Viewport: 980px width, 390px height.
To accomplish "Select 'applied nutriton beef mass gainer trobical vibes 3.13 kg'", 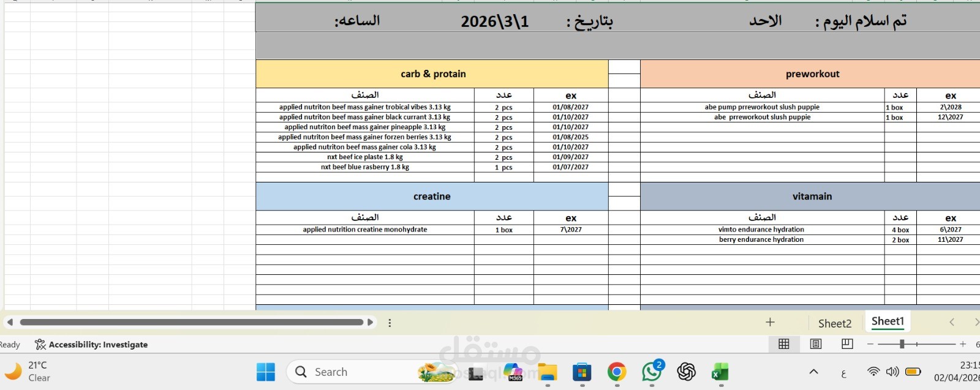I will (365, 107).
